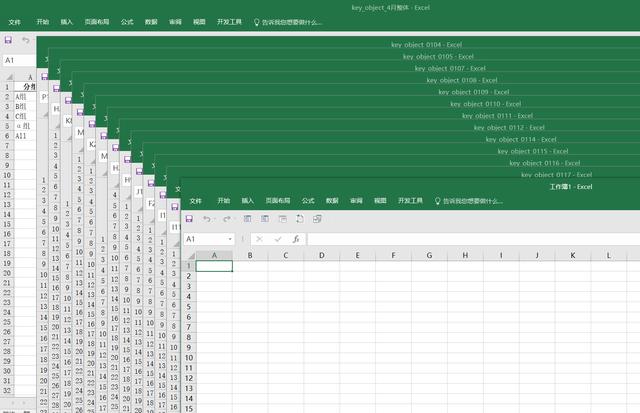Click the Undo arrow in the 工作簿1 toolbar
640x413 pixels.
pyautogui.click(x=206, y=218)
